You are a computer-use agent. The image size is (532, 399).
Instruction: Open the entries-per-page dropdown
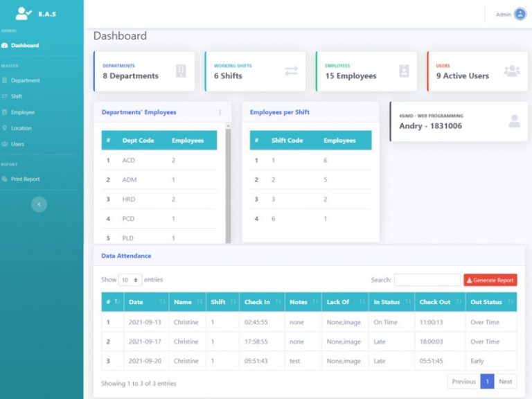pos(130,280)
